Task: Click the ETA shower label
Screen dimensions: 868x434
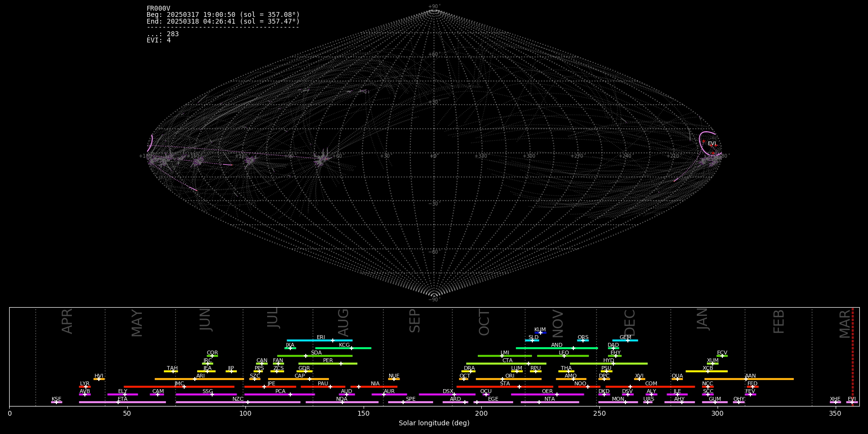Action: [122, 399]
